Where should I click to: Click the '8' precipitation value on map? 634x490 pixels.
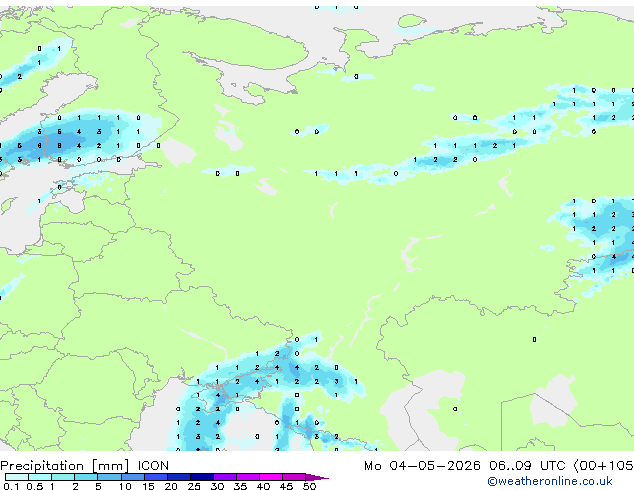59,146
